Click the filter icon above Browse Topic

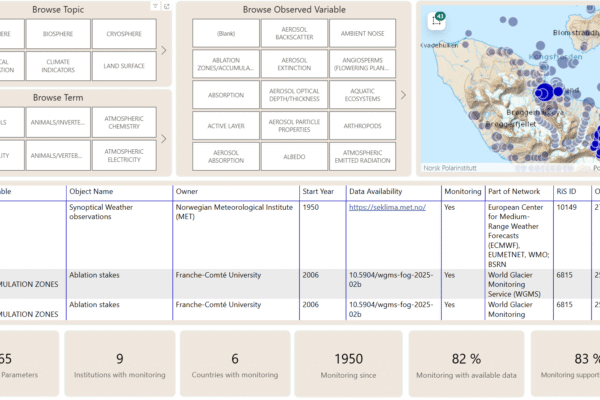[x=153, y=6]
